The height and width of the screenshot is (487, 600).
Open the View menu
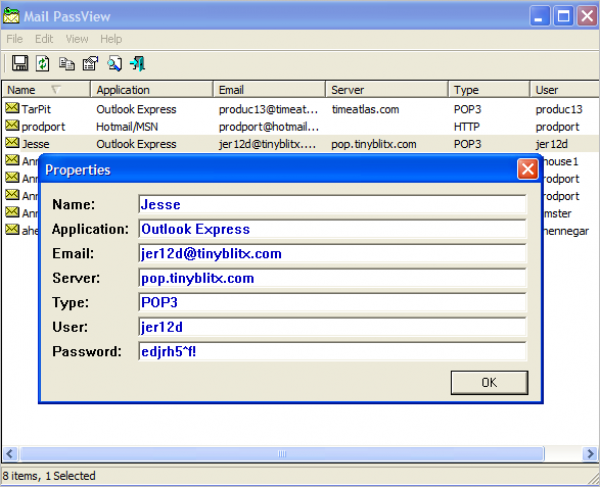coord(77,39)
